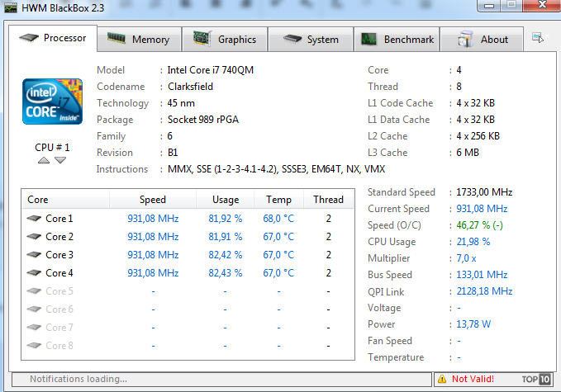Image resolution: width=561 pixels, height=392 pixels.
Task: Select the 'Core 1' row label
Action: tap(59, 219)
